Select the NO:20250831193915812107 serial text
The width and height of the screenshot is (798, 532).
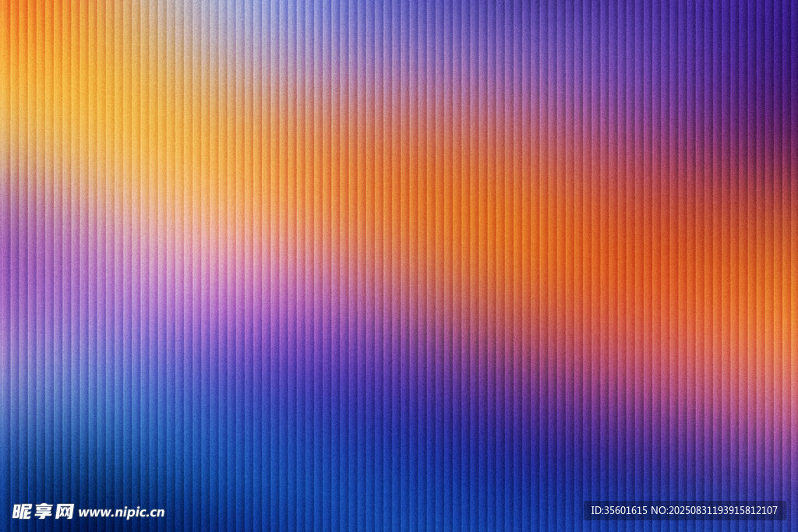715,511
